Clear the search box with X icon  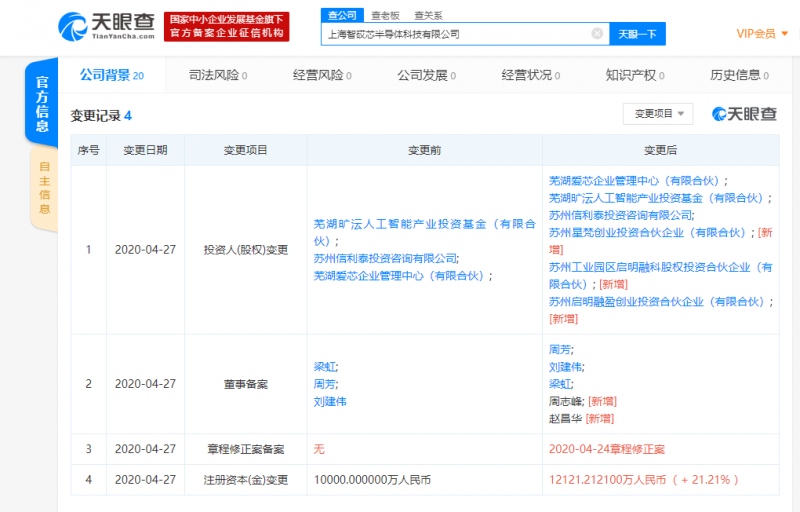tap(597, 33)
